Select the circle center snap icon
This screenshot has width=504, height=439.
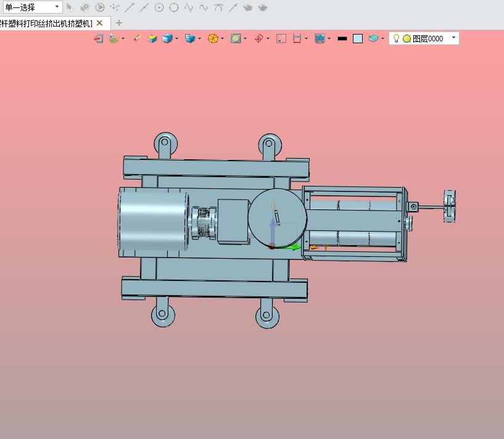click(x=159, y=7)
